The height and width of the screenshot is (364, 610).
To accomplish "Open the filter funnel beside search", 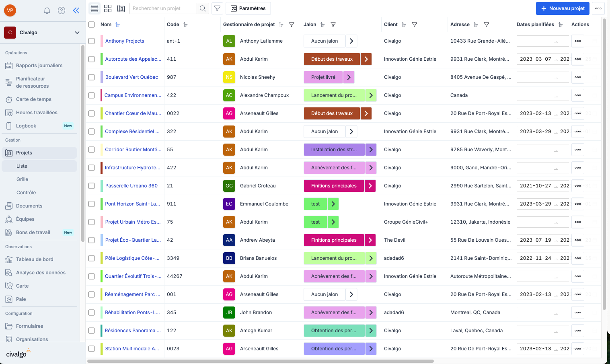I will click(217, 8).
